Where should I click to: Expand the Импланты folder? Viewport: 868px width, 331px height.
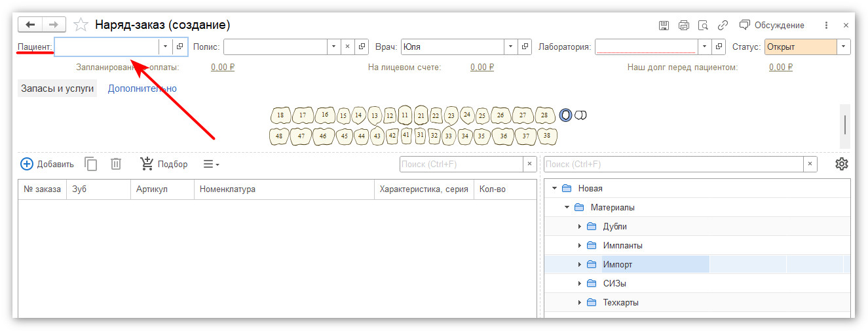pos(580,246)
